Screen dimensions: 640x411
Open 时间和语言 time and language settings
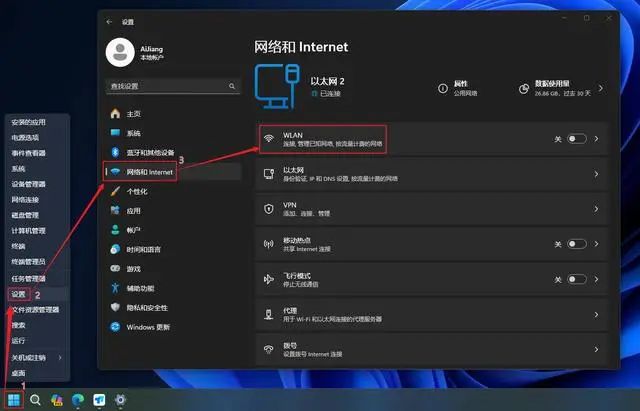click(x=144, y=249)
